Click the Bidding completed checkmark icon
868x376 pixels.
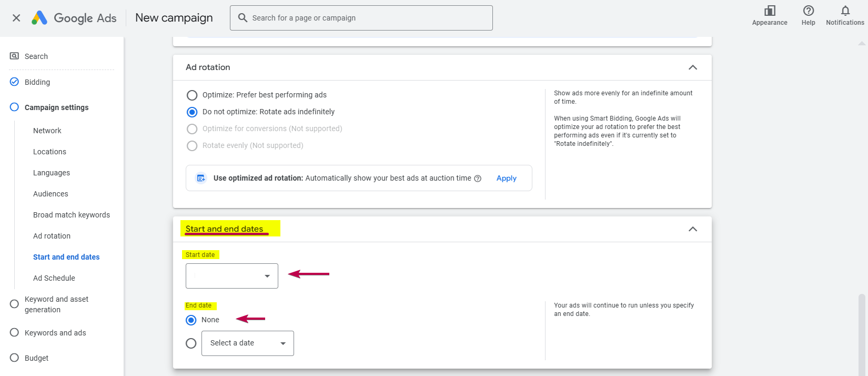[15, 82]
